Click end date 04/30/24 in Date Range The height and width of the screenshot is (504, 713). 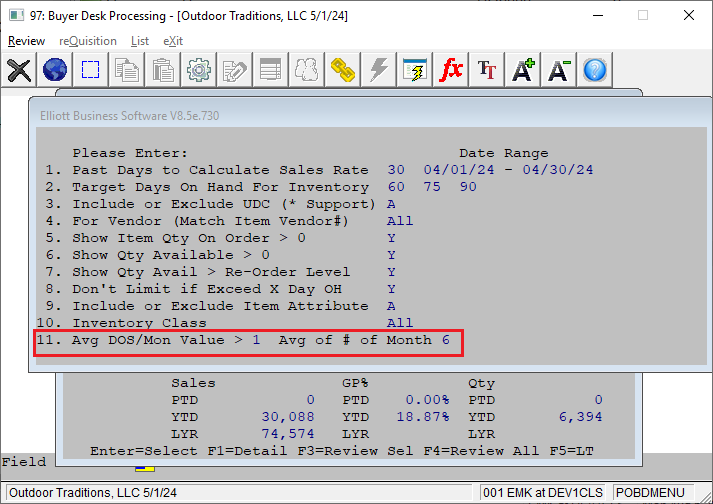click(x=558, y=170)
